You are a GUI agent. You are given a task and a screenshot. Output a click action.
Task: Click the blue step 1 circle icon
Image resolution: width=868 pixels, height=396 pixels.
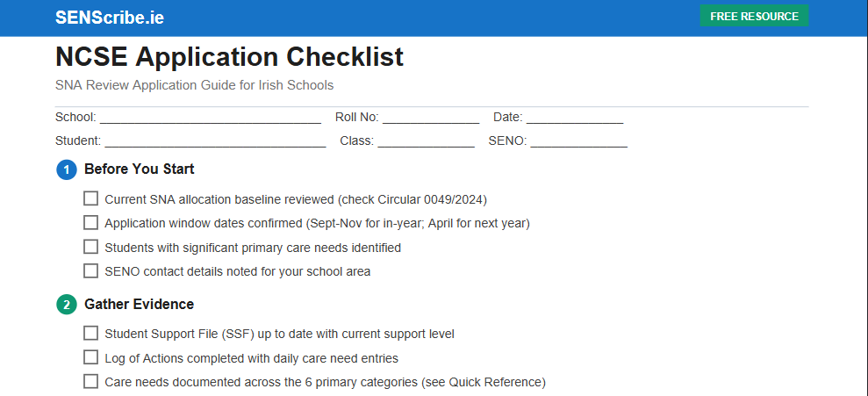(67, 169)
